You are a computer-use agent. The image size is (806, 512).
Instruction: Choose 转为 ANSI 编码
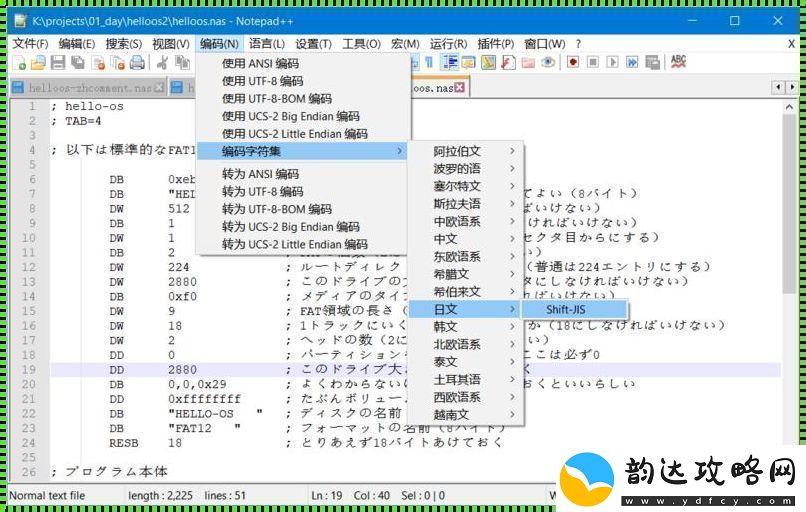(303, 174)
